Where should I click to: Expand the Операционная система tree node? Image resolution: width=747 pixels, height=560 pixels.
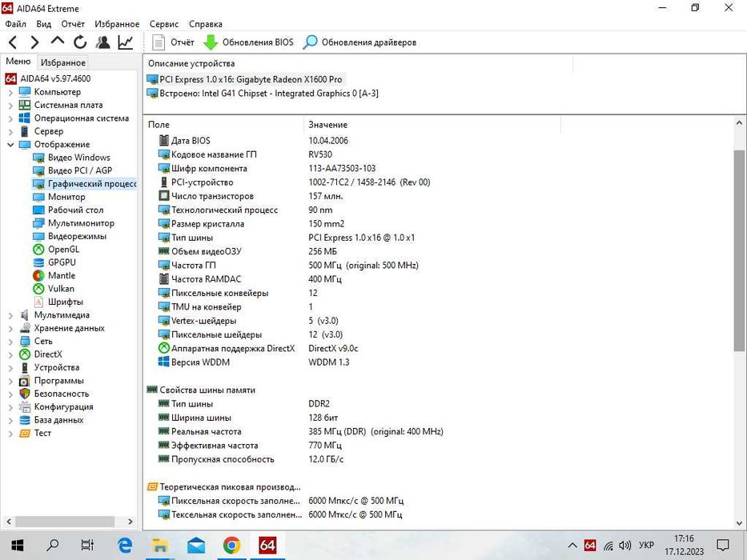coord(10,118)
